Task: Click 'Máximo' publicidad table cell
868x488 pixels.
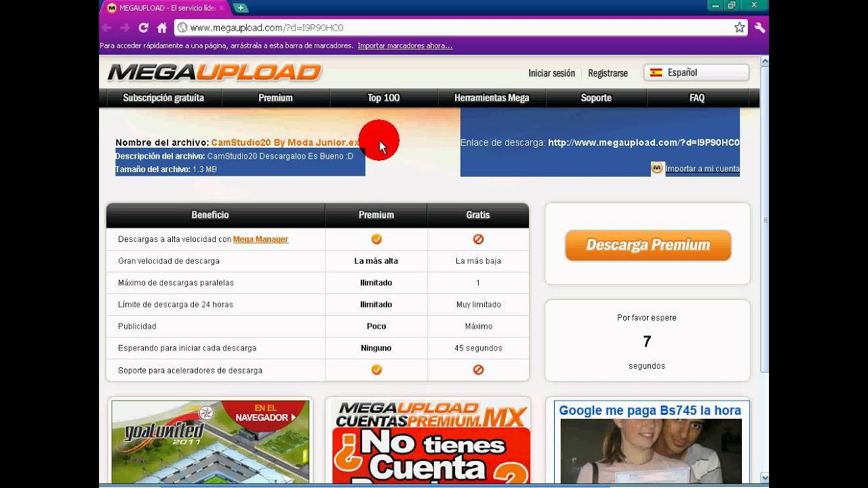Action: tap(478, 326)
